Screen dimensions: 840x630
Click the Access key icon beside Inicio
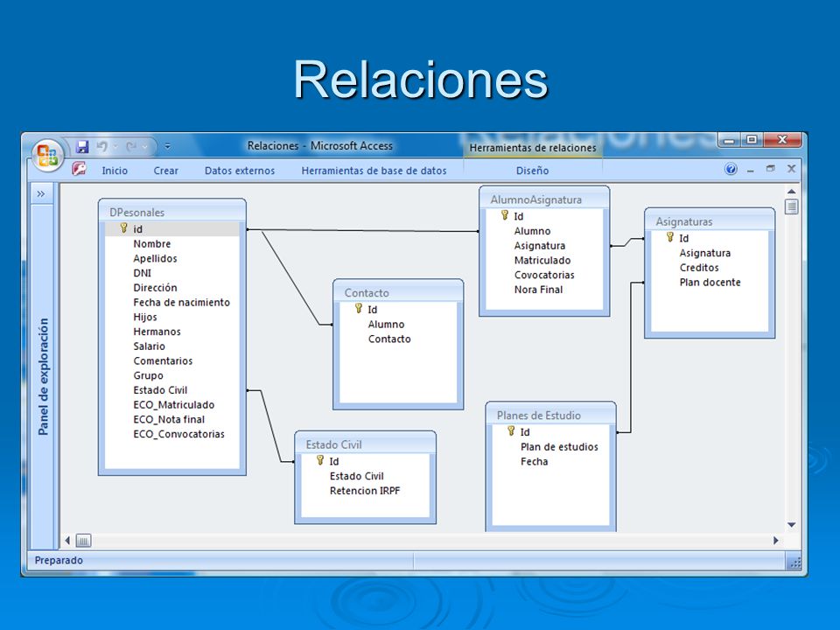click(80, 169)
